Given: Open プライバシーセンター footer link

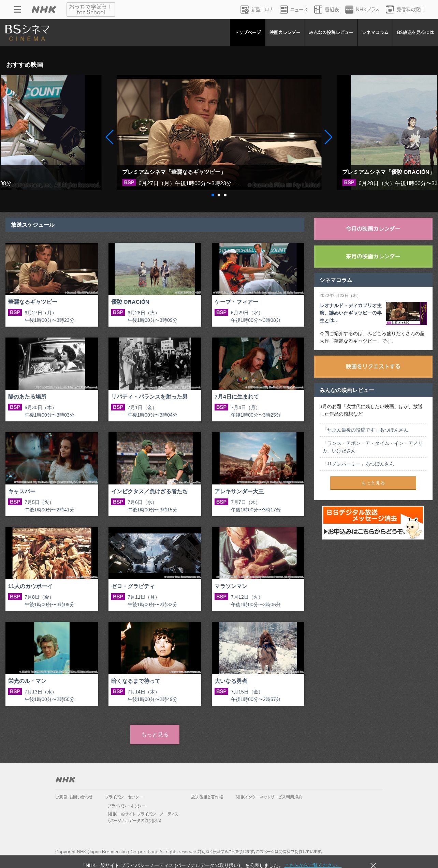Looking at the screenshot, I should click(x=124, y=797).
